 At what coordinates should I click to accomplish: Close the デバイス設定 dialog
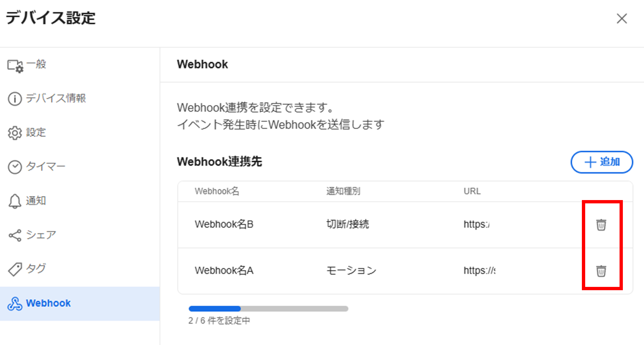[x=622, y=18]
